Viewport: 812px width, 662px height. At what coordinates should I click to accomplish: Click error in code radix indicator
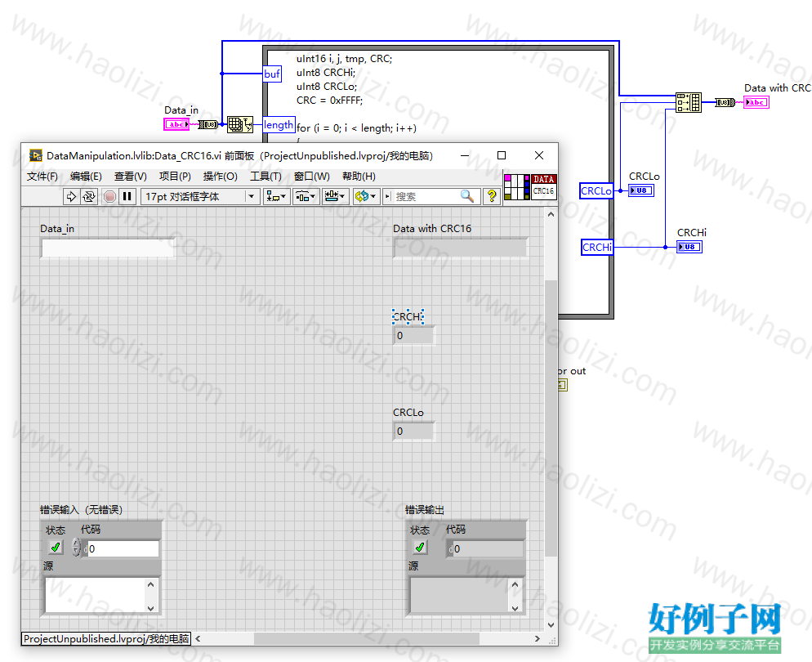85,549
